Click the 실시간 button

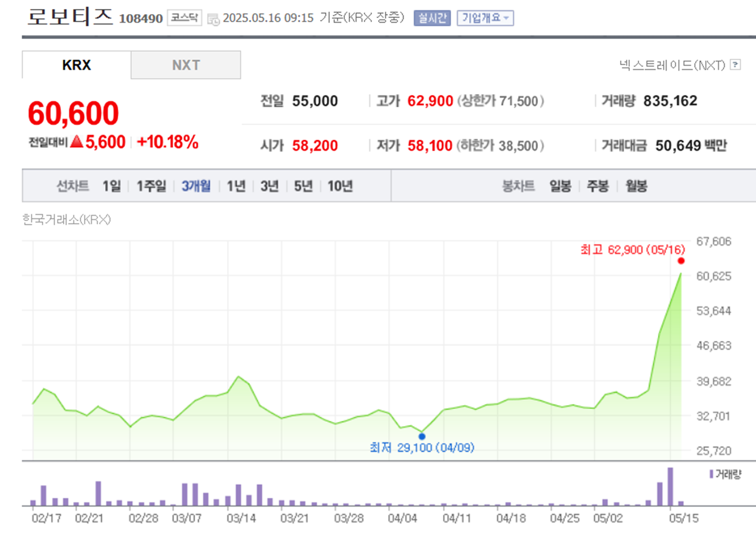tap(432, 18)
